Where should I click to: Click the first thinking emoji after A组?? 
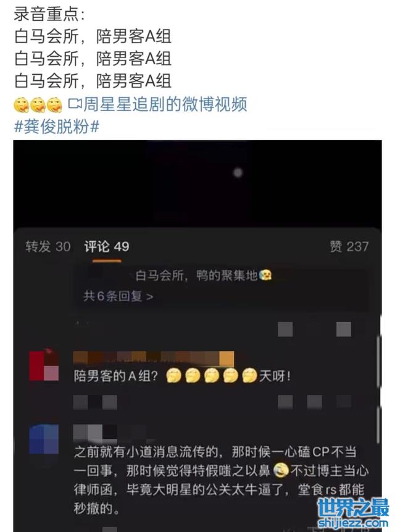173,376
